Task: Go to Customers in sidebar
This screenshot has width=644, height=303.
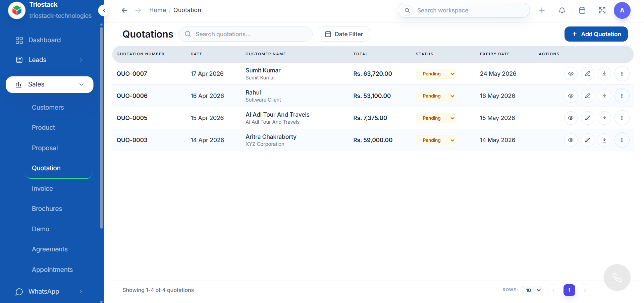Action: (x=48, y=108)
